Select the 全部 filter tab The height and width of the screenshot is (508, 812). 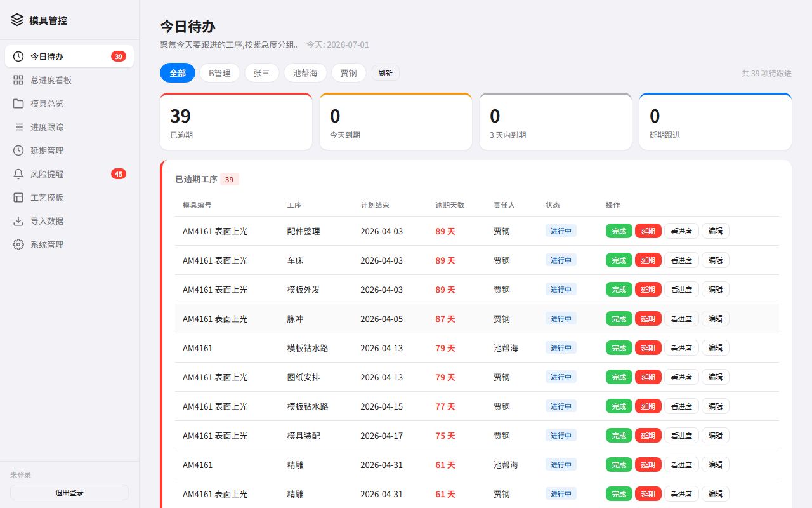(x=178, y=73)
